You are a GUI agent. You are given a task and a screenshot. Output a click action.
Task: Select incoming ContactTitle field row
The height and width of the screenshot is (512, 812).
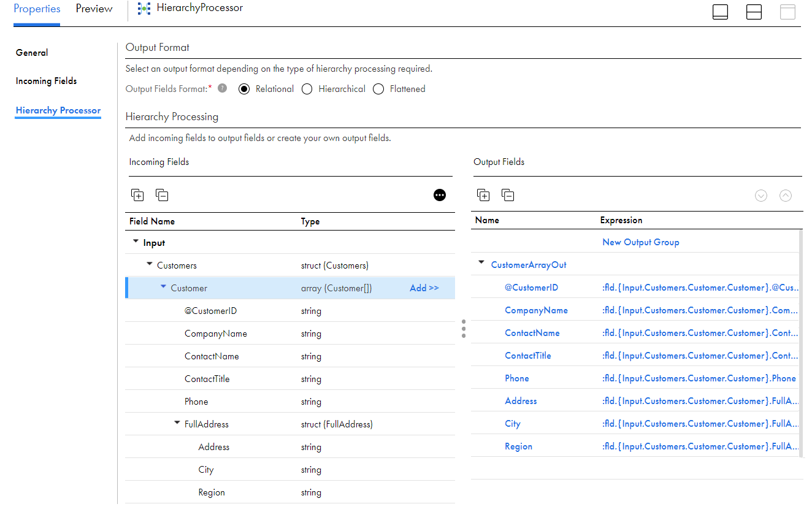(290, 379)
